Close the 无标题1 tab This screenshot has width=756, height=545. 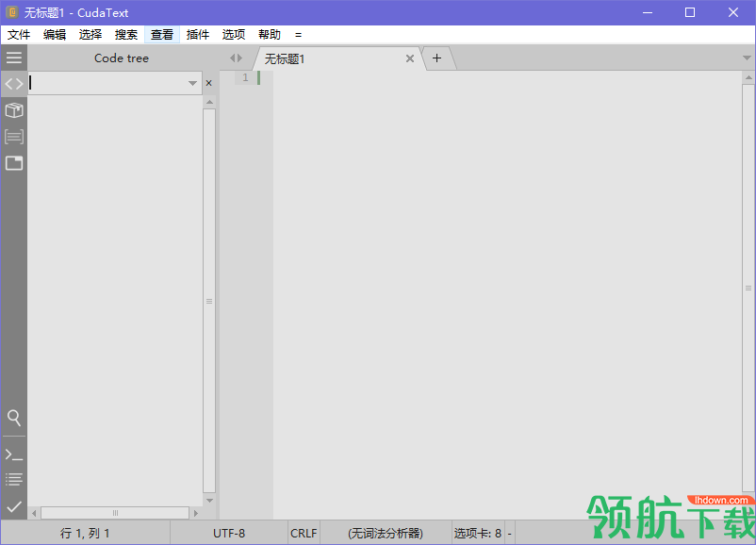(x=410, y=58)
